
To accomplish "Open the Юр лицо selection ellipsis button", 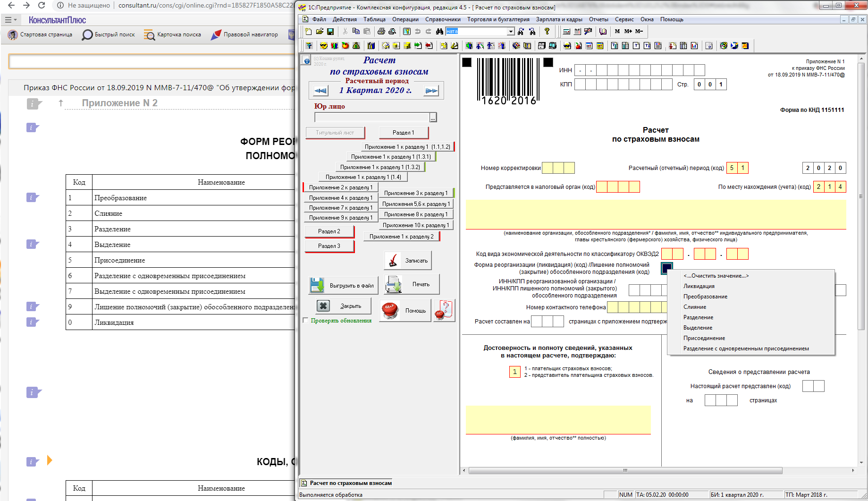I will 433,117.
